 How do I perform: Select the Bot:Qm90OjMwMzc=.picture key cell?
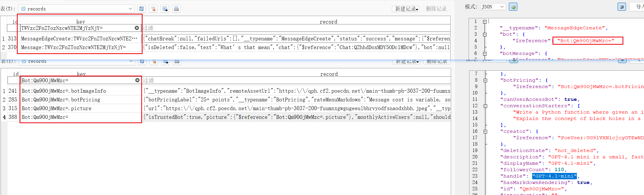pyautogui.click(x=80, y=108)
